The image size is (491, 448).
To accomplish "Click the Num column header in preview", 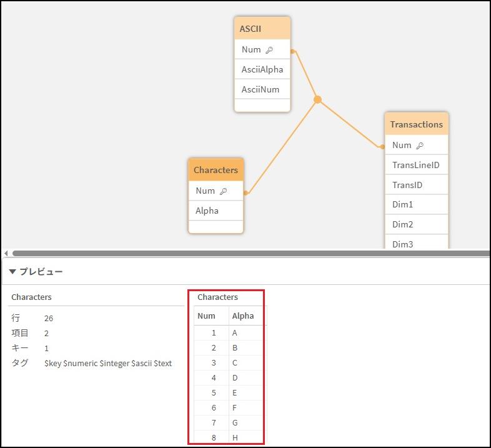I will click(207, 316).
